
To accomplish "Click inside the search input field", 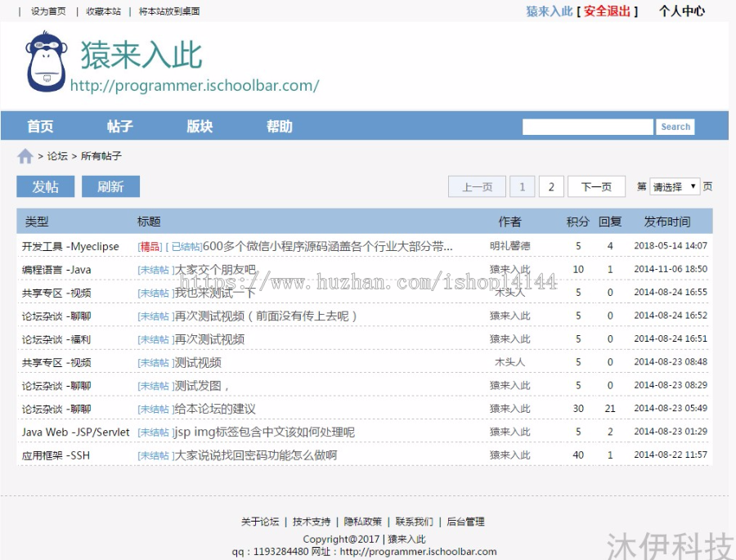I will tap(587, 126).
